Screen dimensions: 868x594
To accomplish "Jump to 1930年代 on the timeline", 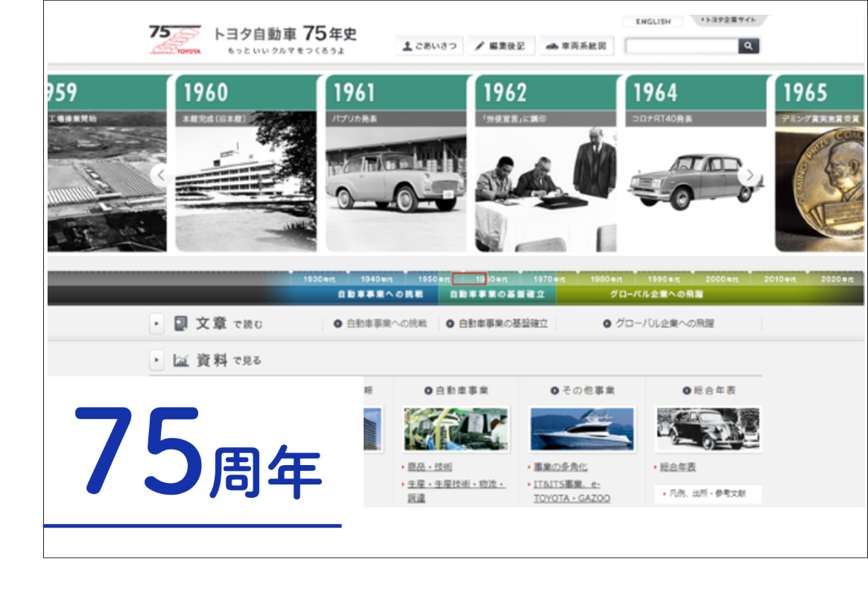I will tap(320, 279).
